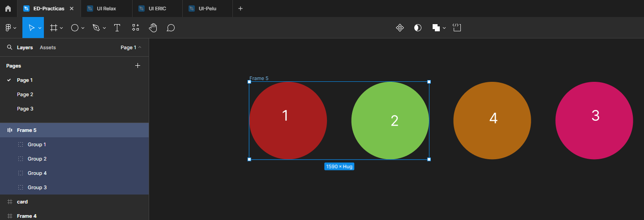644x220 pixels.
Task: Switch to the Layers tab
Action: (25, 47)
